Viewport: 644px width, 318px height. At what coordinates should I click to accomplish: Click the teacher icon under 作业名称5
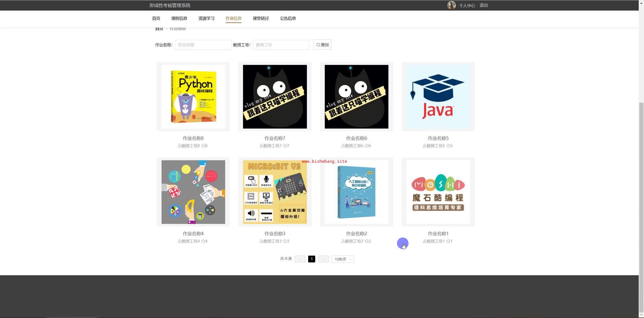[425, 146]
